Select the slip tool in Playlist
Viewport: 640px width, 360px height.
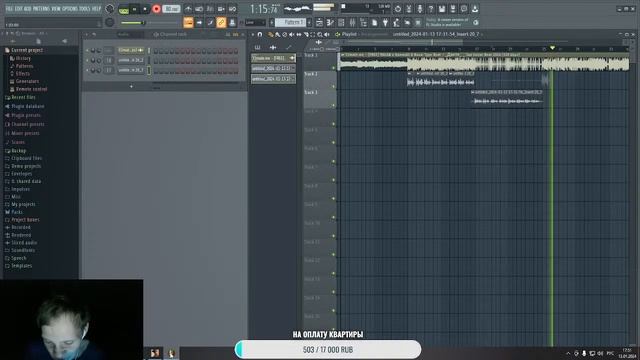click(299, 35)
